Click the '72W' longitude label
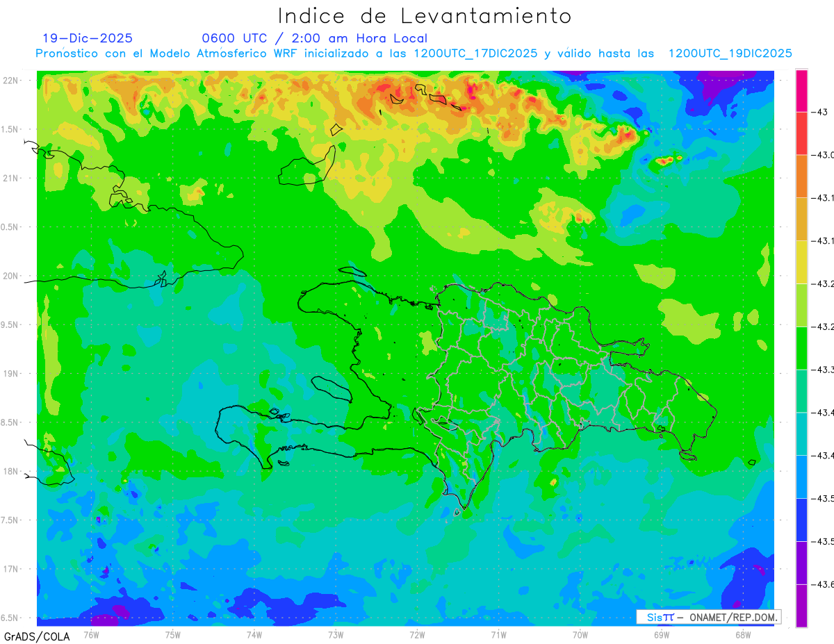This screenshot has height=644, width=834. (416, 634)
